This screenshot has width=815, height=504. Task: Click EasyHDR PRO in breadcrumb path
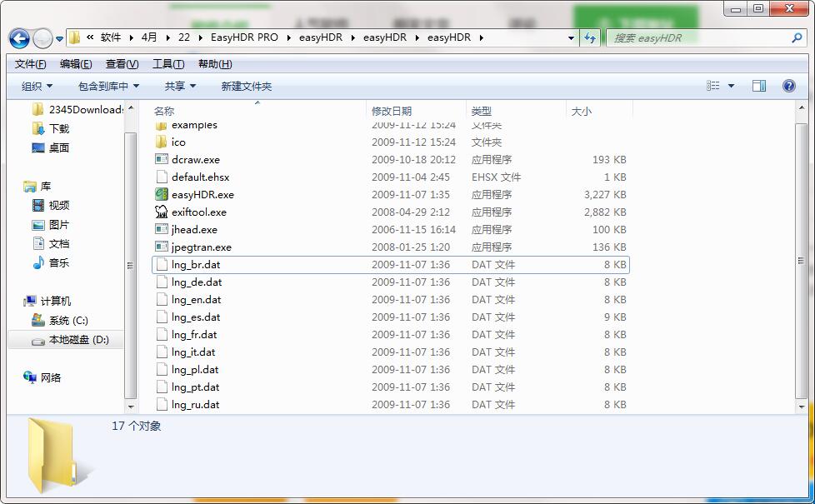pyautogui.click(x=244, y=37)
